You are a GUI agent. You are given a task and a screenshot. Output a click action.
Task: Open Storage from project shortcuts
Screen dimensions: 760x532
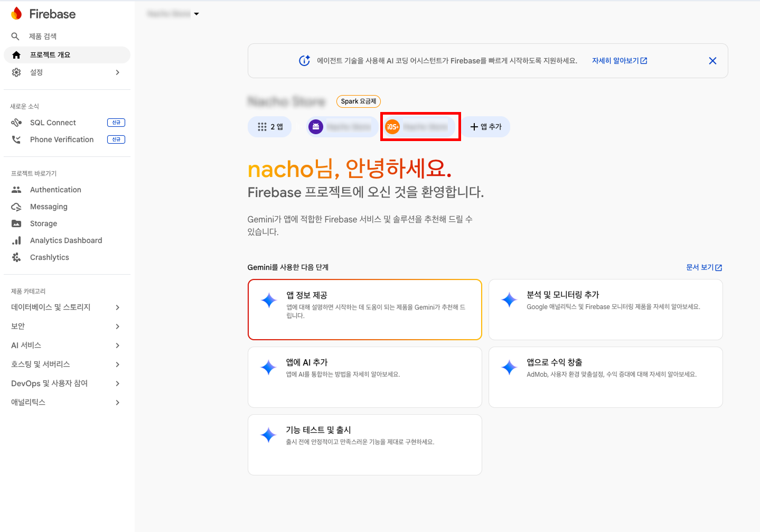coord(67,223)
